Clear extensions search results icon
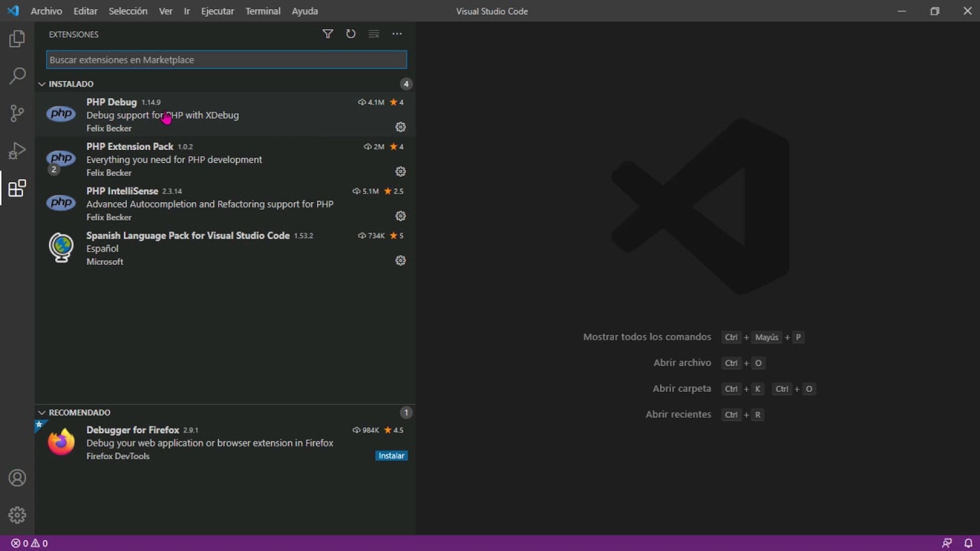980x551 pixels. click(374, 34)
